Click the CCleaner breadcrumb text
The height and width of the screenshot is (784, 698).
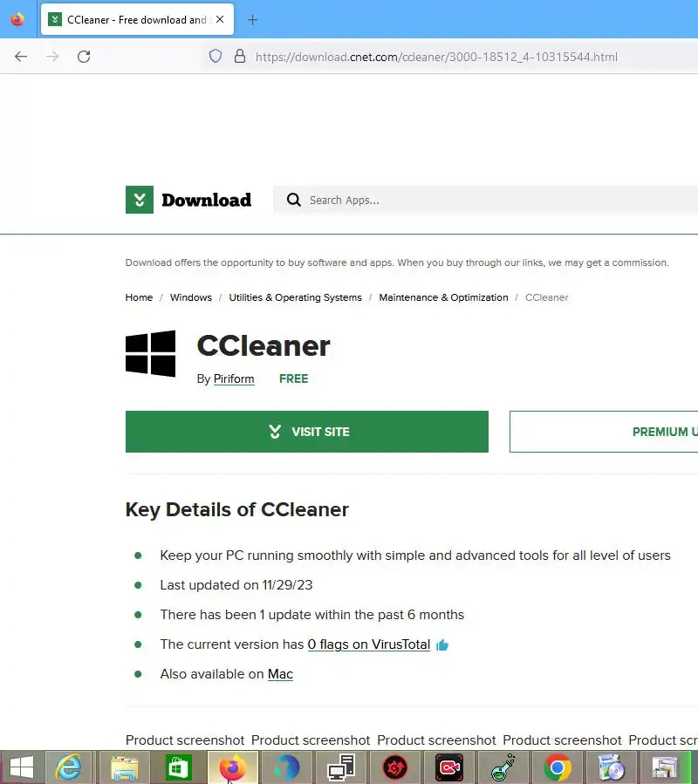pyautogui.click(x=546, y=297)
